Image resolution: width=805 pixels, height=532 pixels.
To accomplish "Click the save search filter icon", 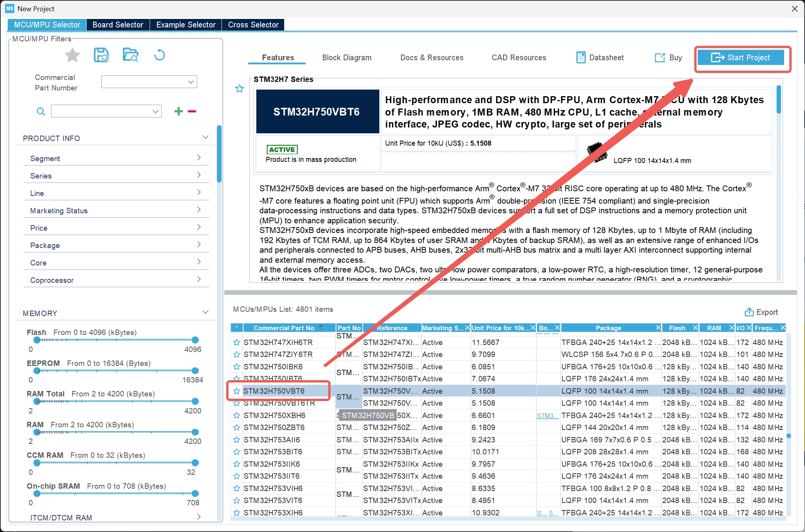I will [x=101, y=55].
